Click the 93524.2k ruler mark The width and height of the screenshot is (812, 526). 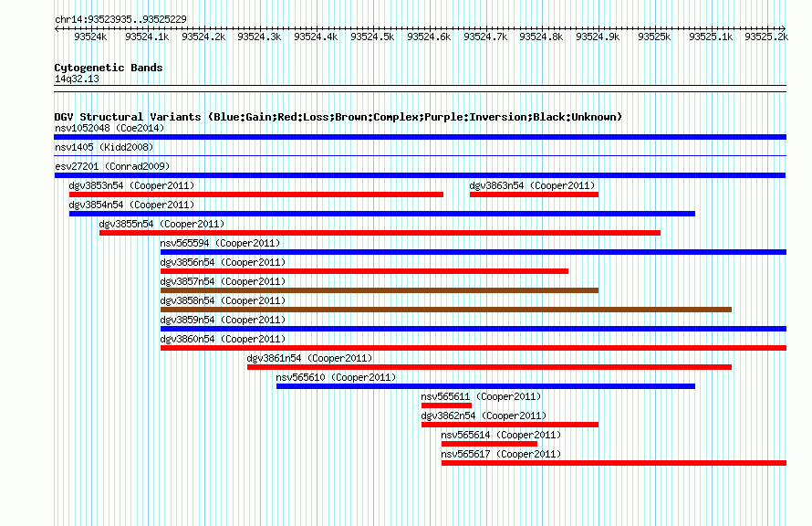(203, 37)
